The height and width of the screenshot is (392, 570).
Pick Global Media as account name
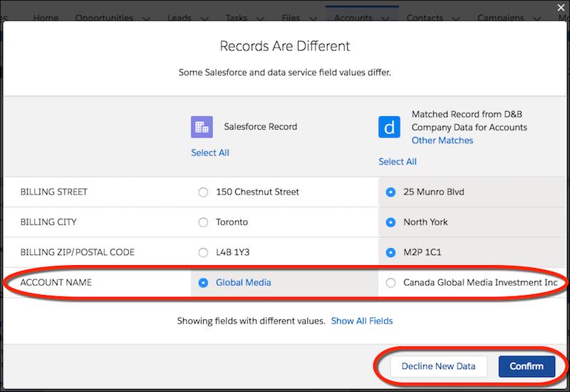point(203,282)
